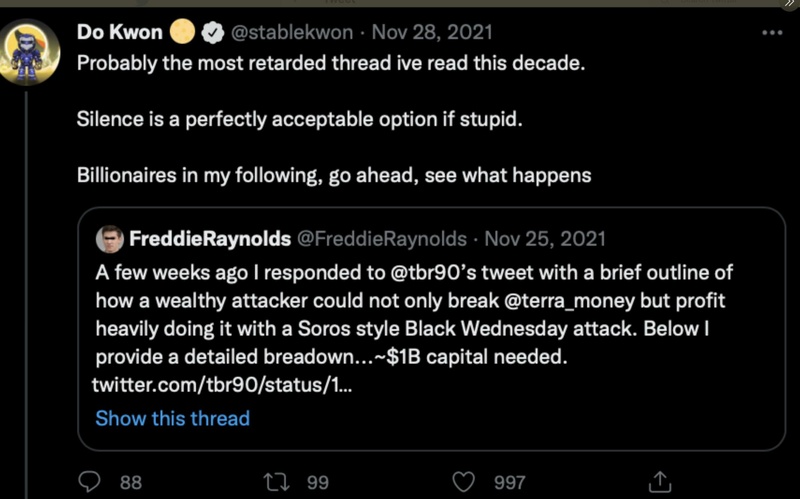Open the share upload icon
The height and width of the screenshot is (499, 800).
pos(659,482)
